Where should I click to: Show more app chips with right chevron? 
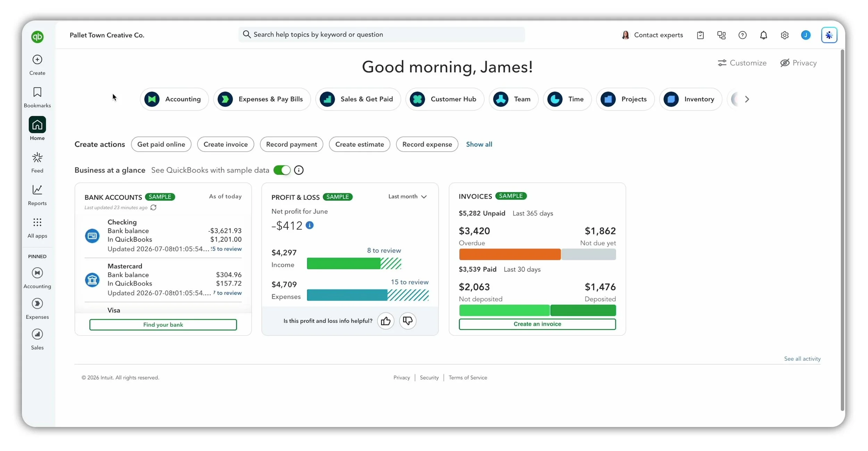747,99
